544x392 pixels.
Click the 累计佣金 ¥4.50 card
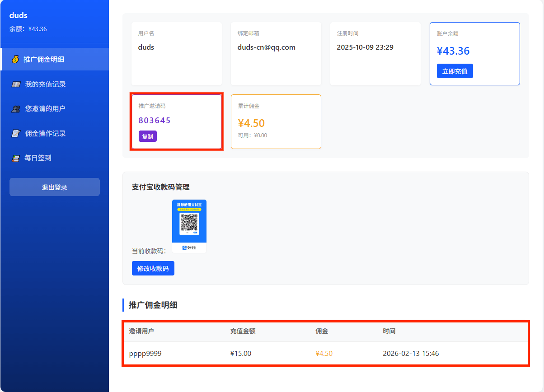pyautogui.click(x=276, y=121)
